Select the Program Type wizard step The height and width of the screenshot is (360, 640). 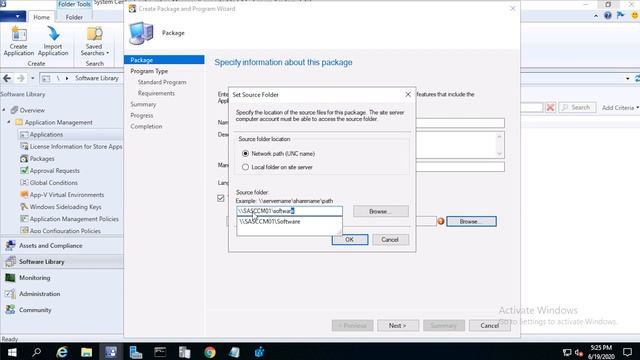coord(149,71)
